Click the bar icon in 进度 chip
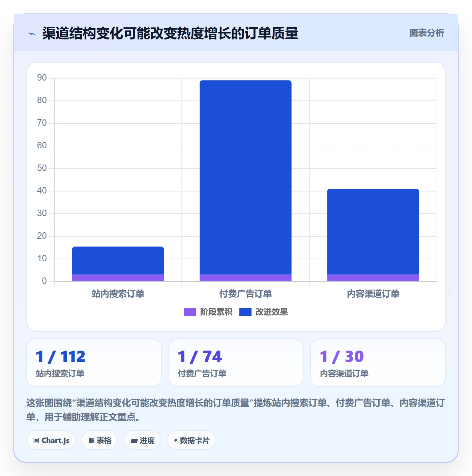 [134, 441]
